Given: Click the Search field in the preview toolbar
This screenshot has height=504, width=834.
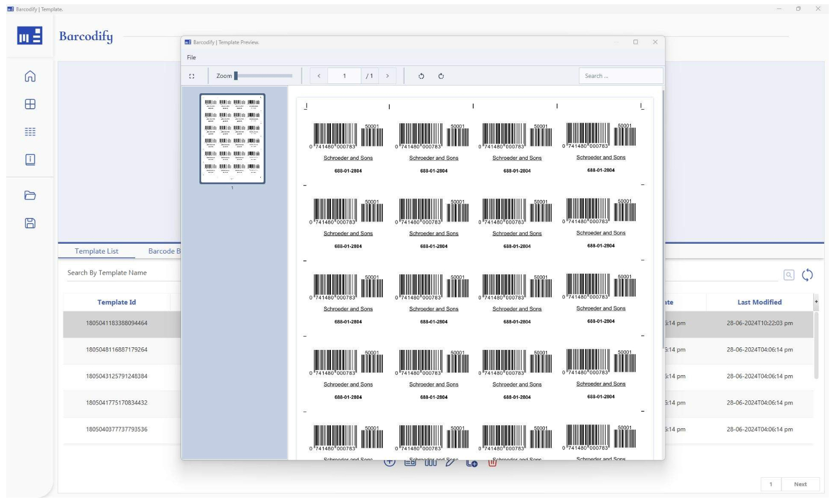Looking at the screenshot, I should click(621, 76).
